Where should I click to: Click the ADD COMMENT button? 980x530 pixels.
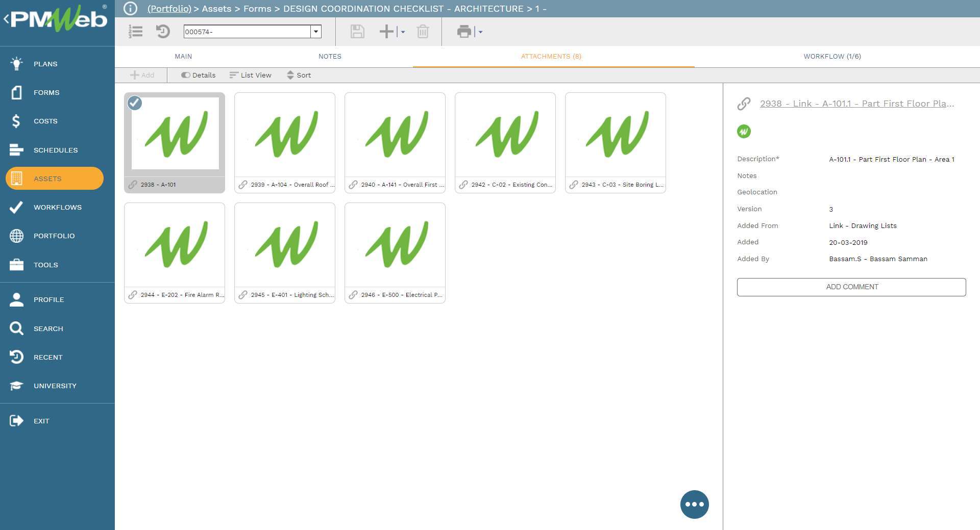(x=851, y=287)
